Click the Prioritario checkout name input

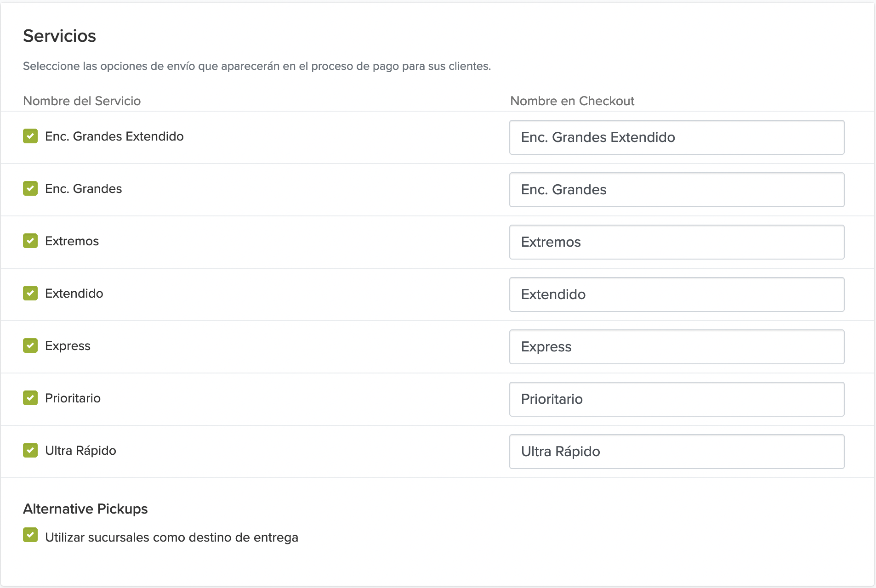click(x=677, y=399)
